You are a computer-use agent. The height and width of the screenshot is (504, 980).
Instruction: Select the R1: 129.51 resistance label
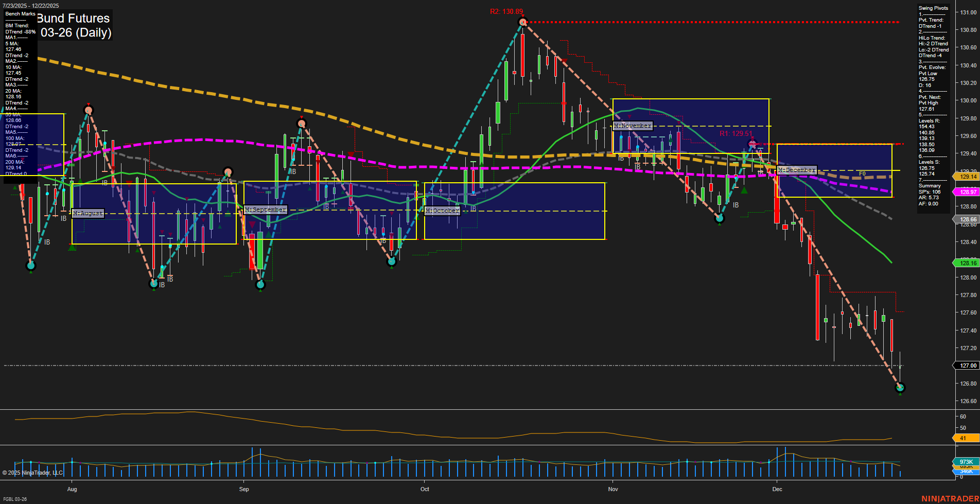click(x=736, y=133)
